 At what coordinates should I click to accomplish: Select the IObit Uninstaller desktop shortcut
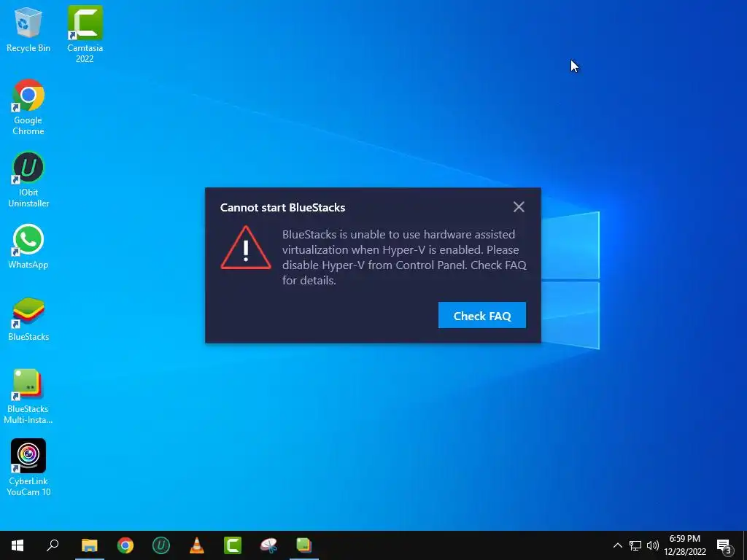(28, 179)
